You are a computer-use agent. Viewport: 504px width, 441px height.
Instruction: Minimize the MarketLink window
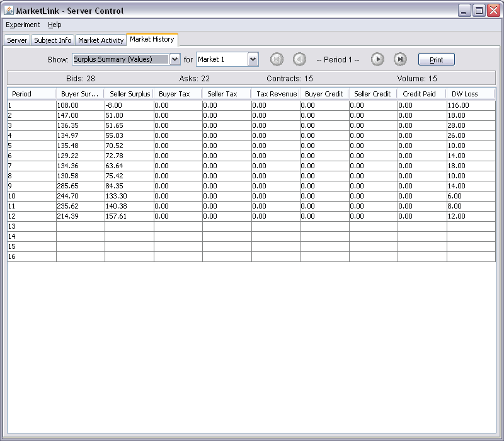(x=464, y=11)
